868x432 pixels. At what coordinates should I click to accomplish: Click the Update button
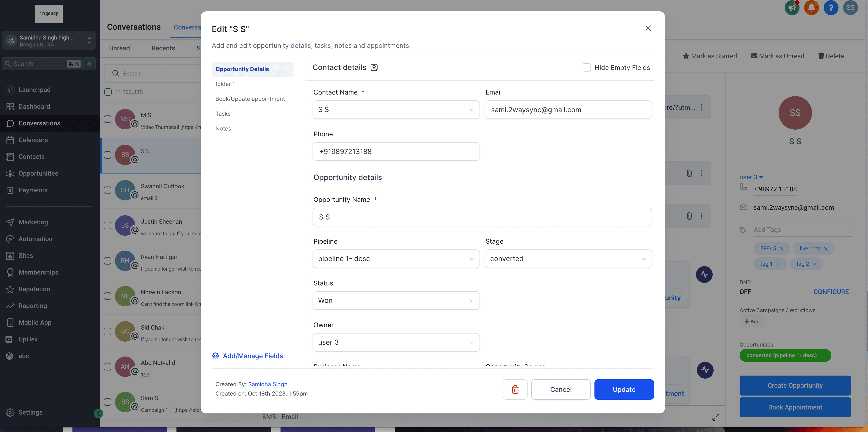click(624, 389)
